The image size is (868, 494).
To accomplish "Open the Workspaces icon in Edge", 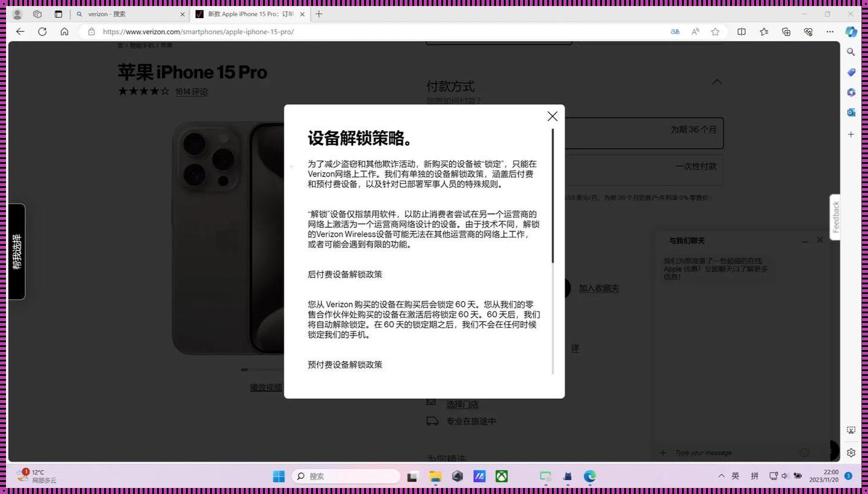I will [37, 14].
